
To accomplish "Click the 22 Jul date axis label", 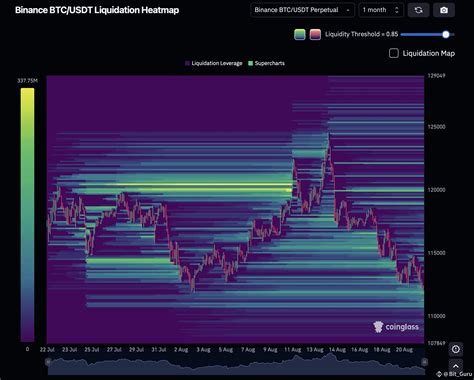I will (x=47, y=350).
